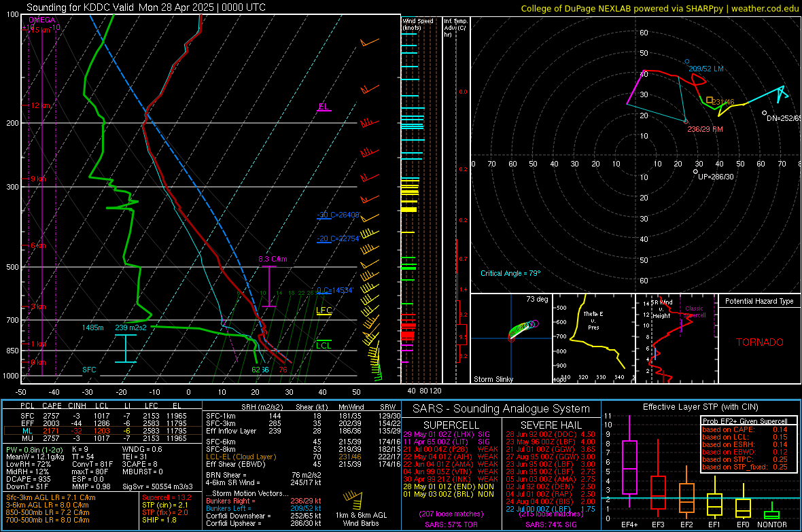Click the green LCL label on Skew-T
Viewport: 802px width, 532px height.
pos(324,345)
